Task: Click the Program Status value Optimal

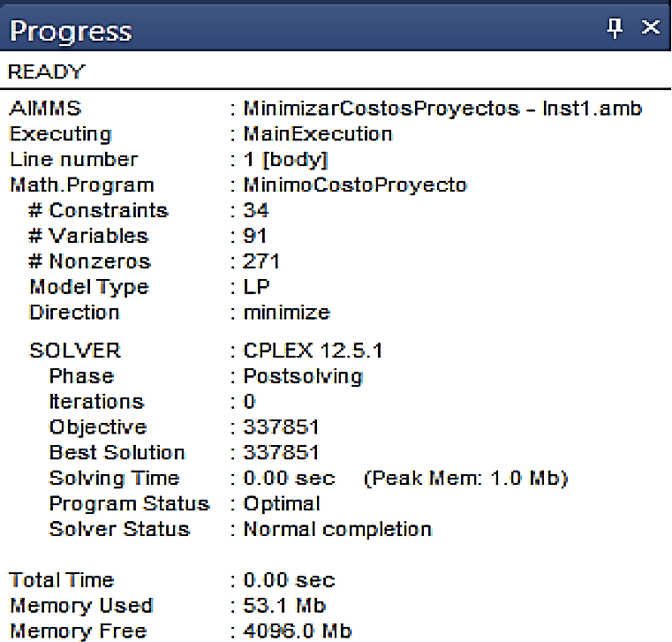Action: click(282, 504)
